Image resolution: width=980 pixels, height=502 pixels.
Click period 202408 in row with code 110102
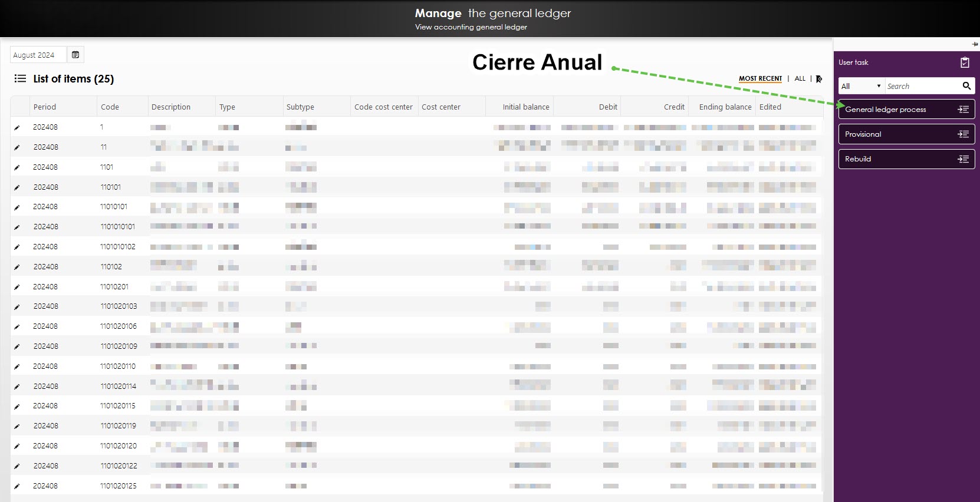tap(45, 267)
